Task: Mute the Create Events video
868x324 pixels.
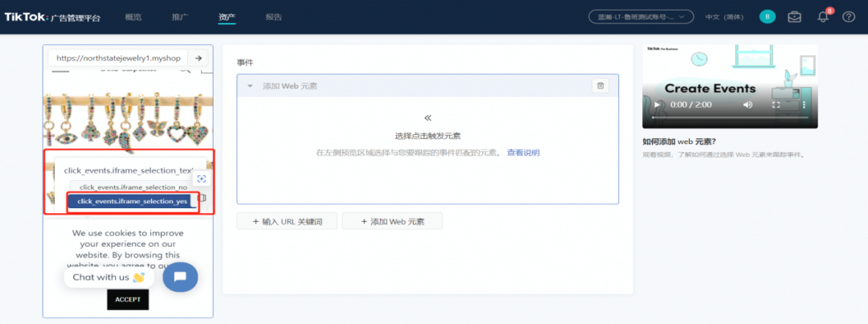Action: click(747, 105)
